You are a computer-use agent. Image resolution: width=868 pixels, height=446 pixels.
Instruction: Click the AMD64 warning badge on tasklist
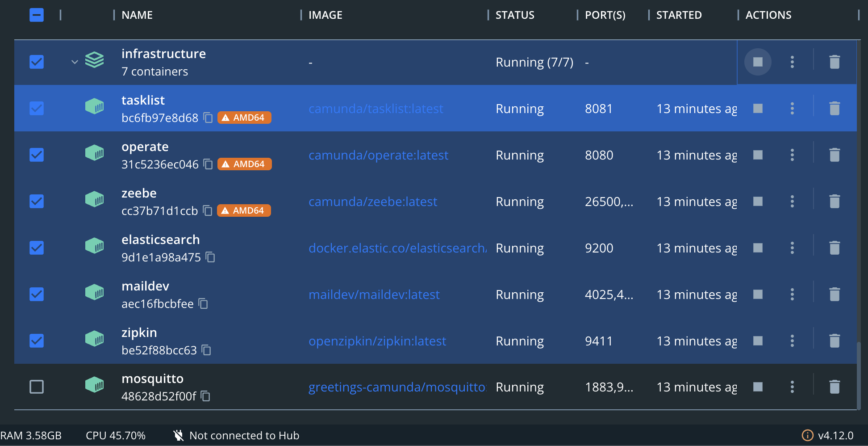point(244,118)
